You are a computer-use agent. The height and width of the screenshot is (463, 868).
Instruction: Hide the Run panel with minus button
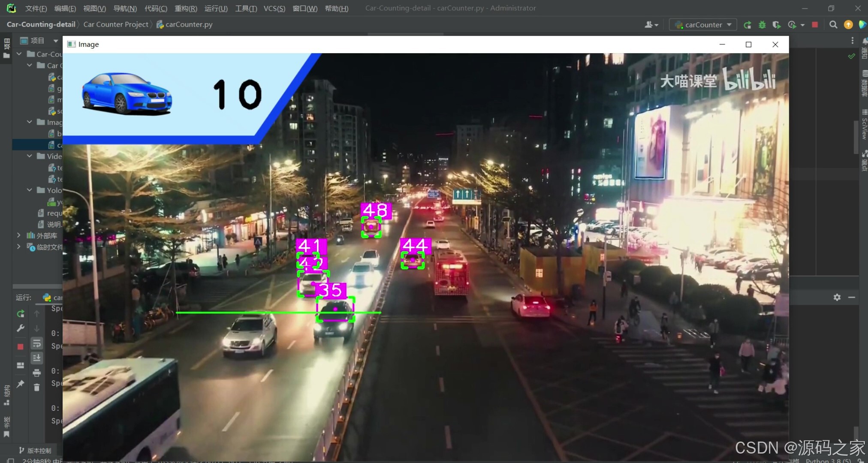click(x=852, y=297)
